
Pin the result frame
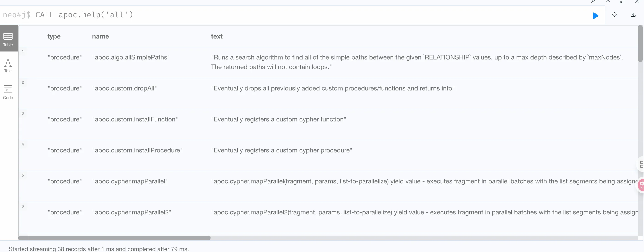click(593, 1)
